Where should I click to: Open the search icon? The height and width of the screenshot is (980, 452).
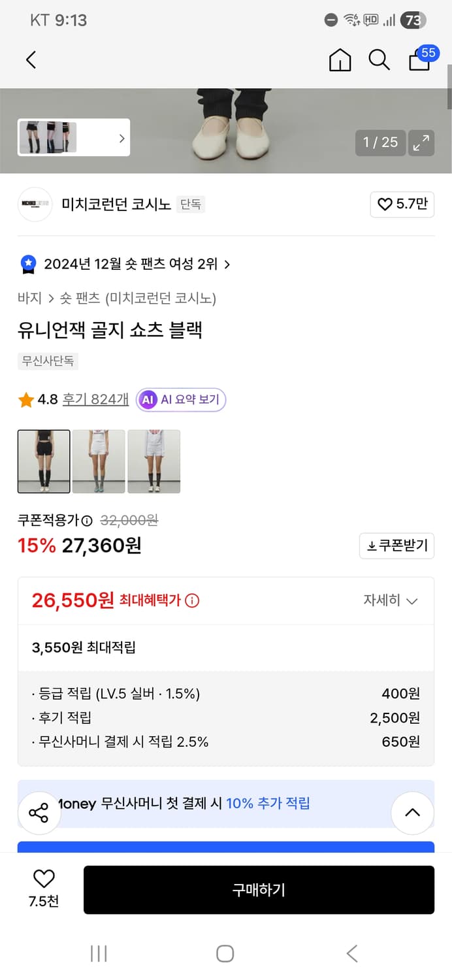tap(379, 59)
